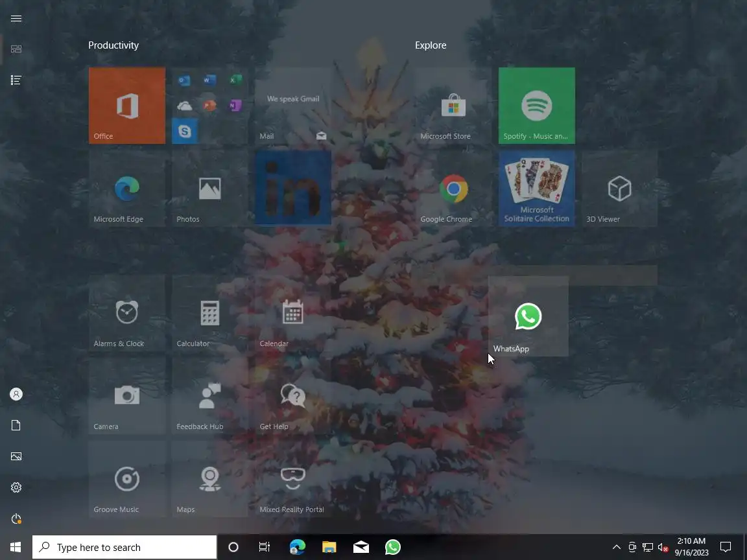Expand the Start hamburger menu
The image size is (747, 560).
coord(16,19)
